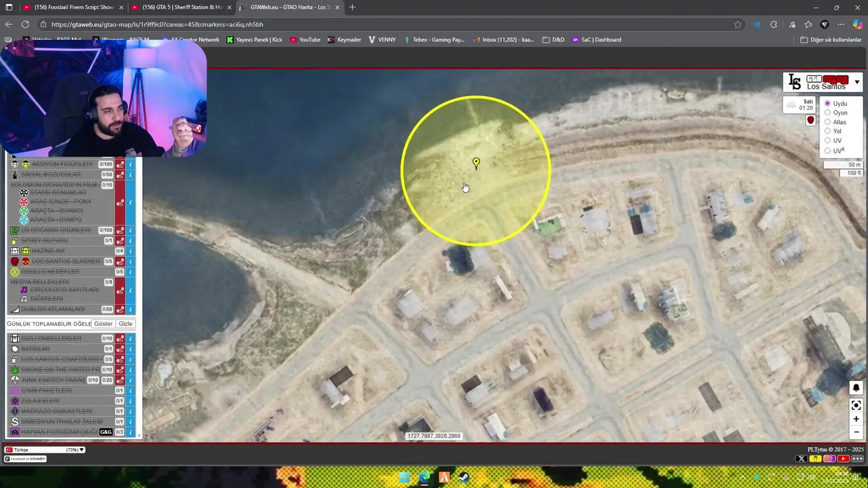
Task: Info icon for ZULA EVLERİ row
Action: [131, 401]
